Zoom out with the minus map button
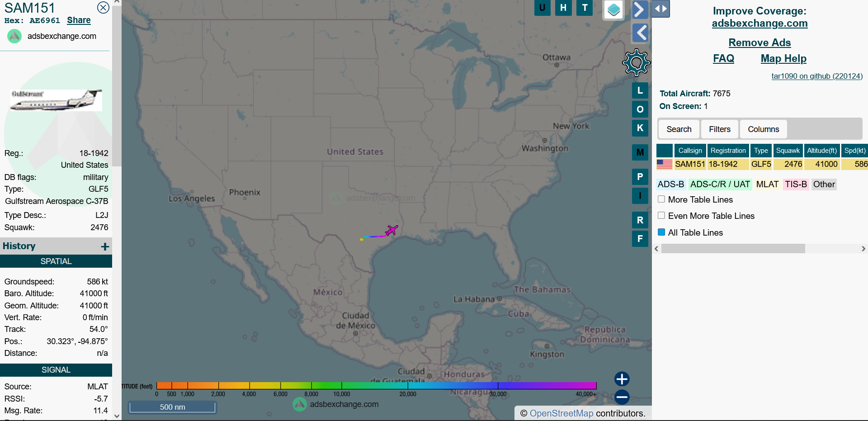This screenshot has width=868, height=421. (622, 397)
